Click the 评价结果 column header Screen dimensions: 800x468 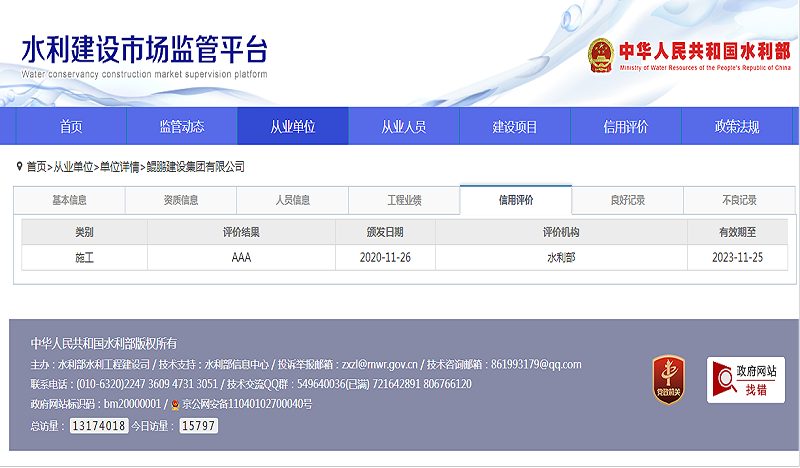coord(241,232)
